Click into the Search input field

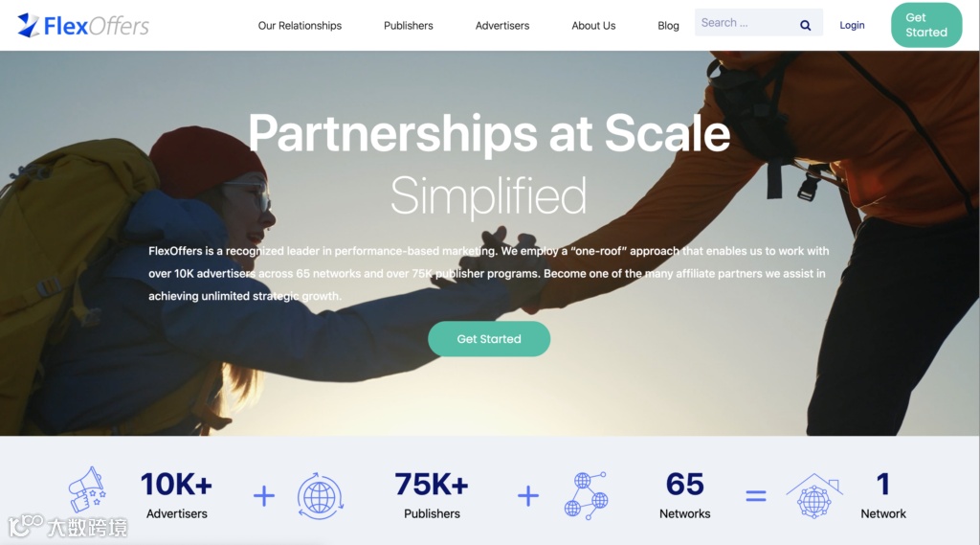point(746,23)
